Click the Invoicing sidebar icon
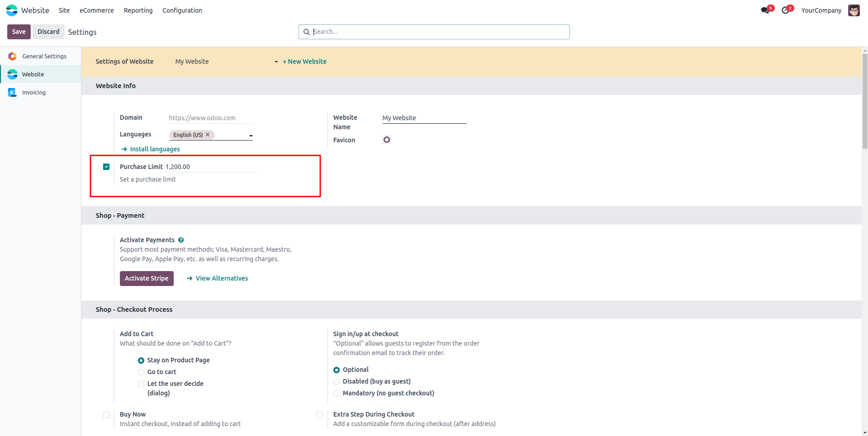 [13, 92]
